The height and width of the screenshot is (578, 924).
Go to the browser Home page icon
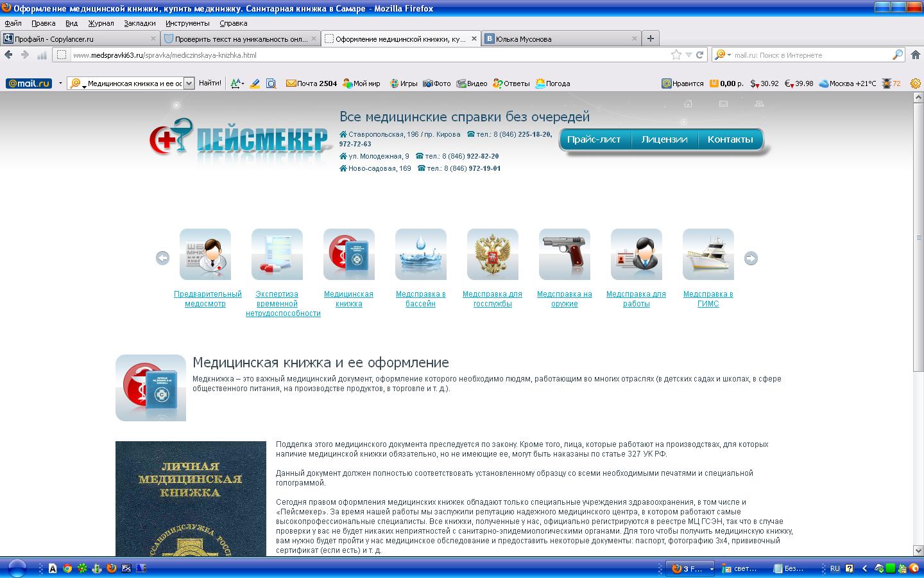pyautogui.click(x=916, y=55)
